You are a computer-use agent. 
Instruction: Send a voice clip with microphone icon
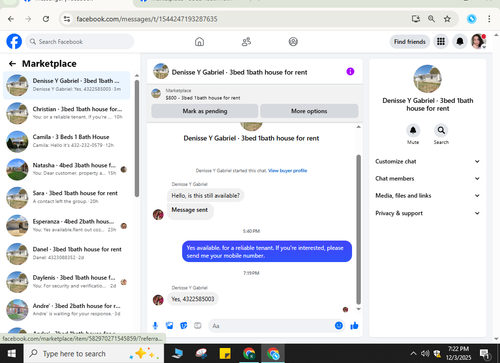tap(155, 326)
